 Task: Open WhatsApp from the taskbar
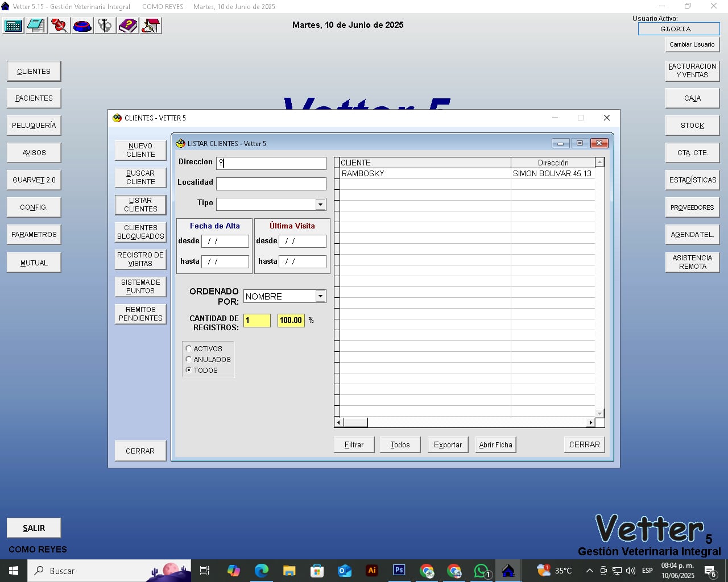coord(482,571)
